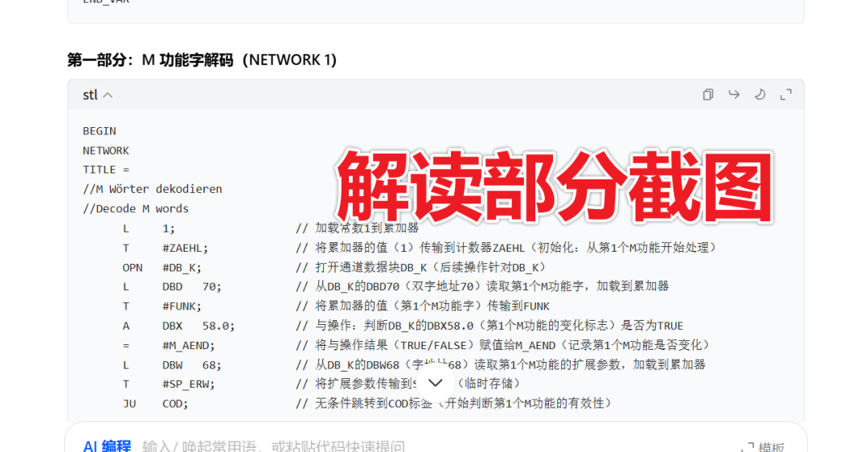Click the wrap arrow icon in code header

point(734,95)
